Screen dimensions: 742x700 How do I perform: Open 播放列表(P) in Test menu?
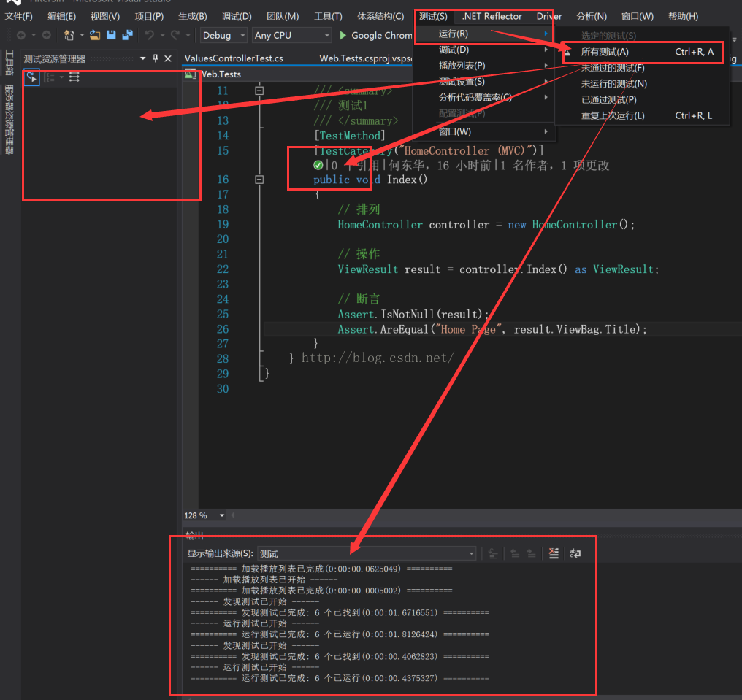(485, 65)
